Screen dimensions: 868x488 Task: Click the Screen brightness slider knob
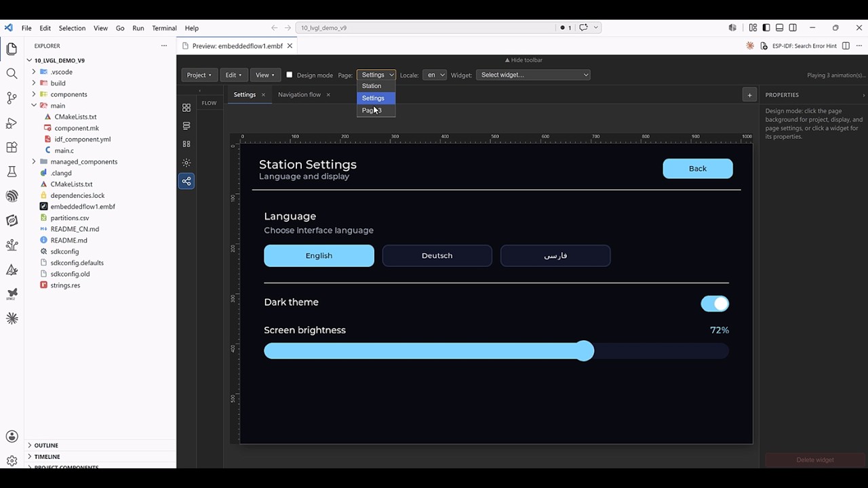click(585, 350)
